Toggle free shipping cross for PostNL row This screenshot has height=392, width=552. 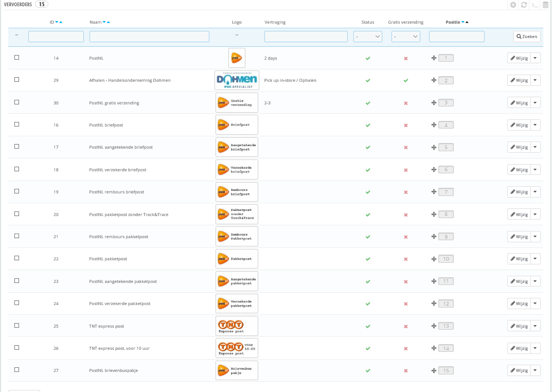405,59
